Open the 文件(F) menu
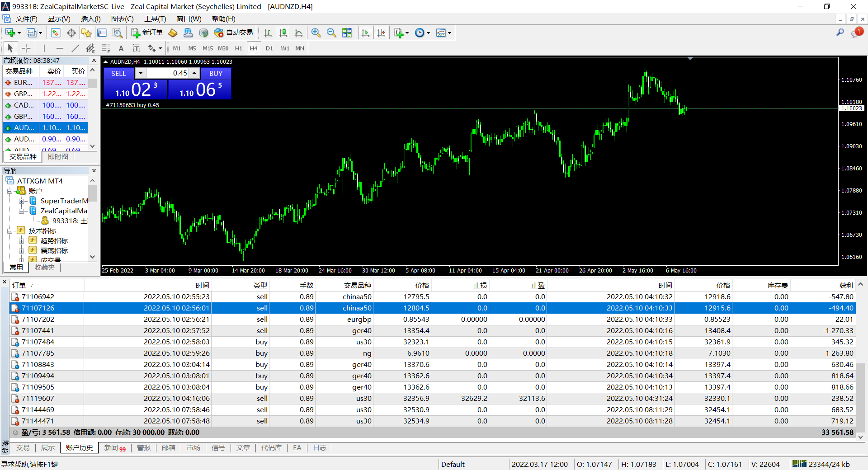The image size is (868, 470). pos(26,19)
